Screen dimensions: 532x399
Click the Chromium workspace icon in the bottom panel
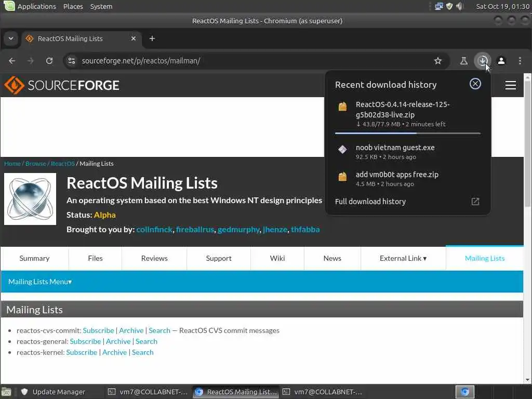465,392
